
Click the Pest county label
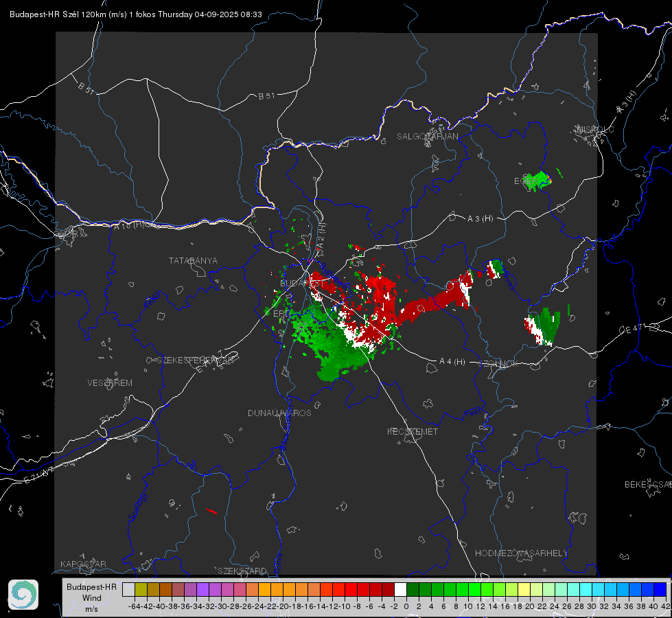(x=473, y=413)
